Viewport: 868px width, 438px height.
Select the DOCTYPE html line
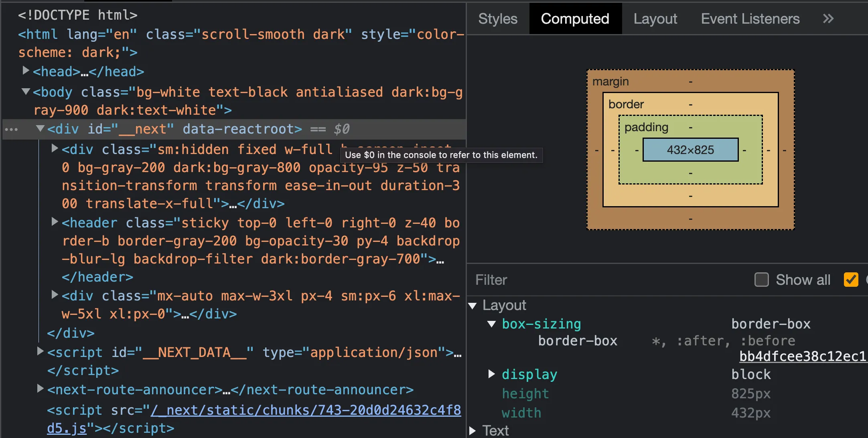78,15
